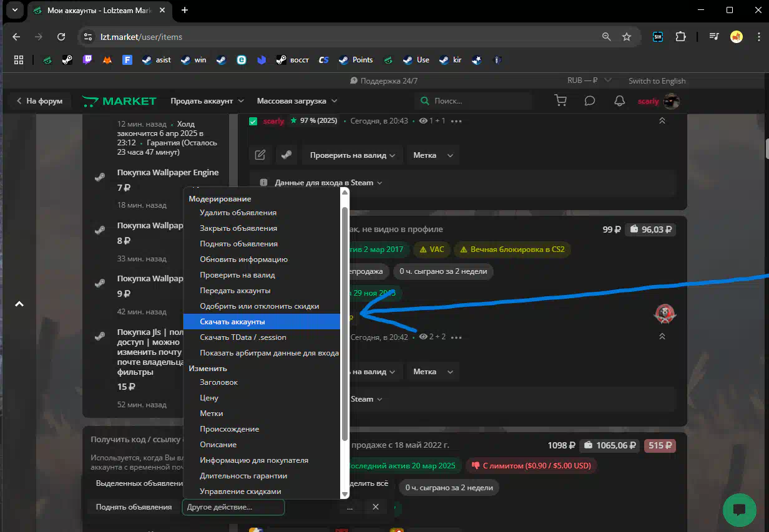Click the scarly profile avatar in header
This screenshot has height=532, width=769.
[671, 101]
